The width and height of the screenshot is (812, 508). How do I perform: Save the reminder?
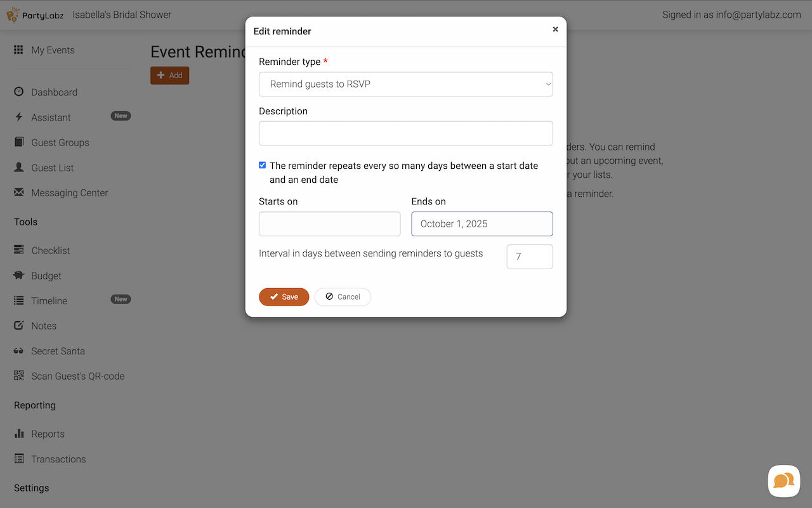284,297
